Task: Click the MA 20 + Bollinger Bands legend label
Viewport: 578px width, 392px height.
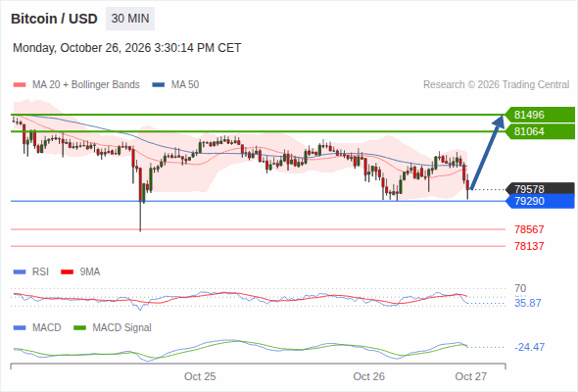Action: pos(86,85)
